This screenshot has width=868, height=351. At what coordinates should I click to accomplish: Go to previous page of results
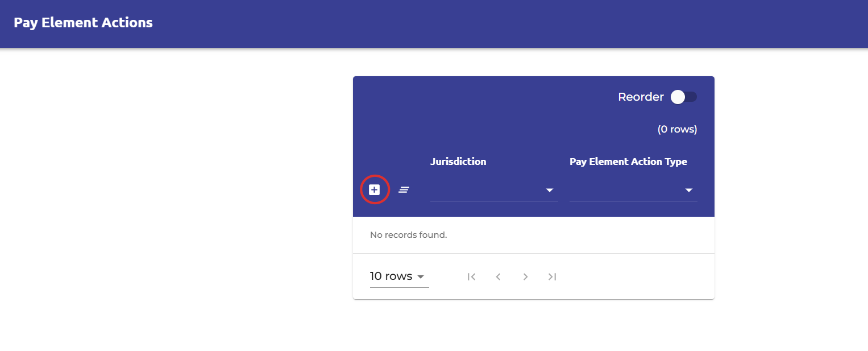tap(498, 276)
